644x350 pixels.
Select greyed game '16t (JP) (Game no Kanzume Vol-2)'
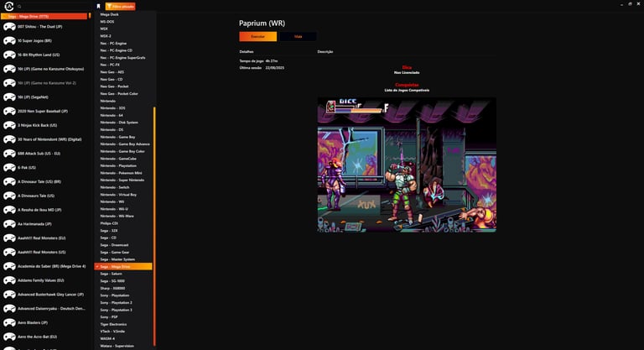[x=47, y=83]
